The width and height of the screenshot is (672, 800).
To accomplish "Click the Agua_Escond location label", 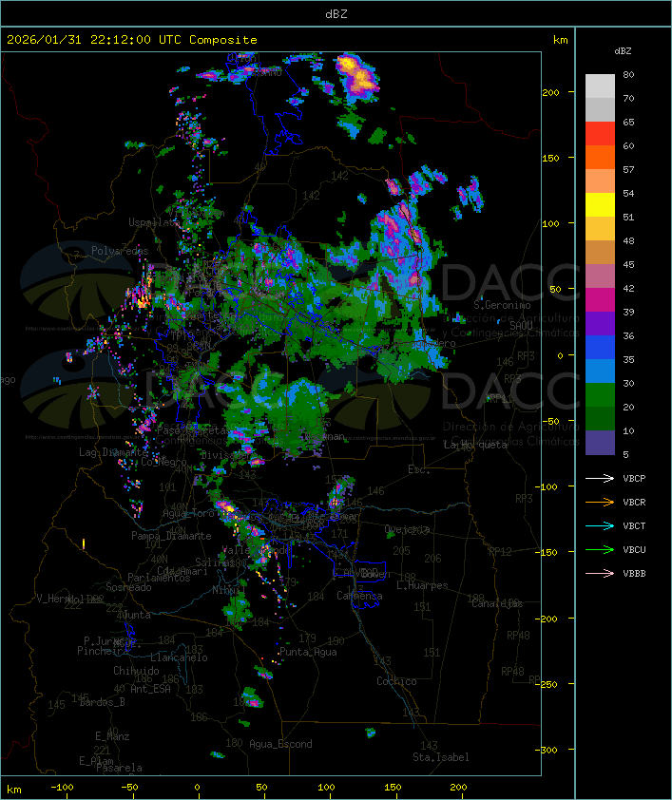I will [280, 744].
